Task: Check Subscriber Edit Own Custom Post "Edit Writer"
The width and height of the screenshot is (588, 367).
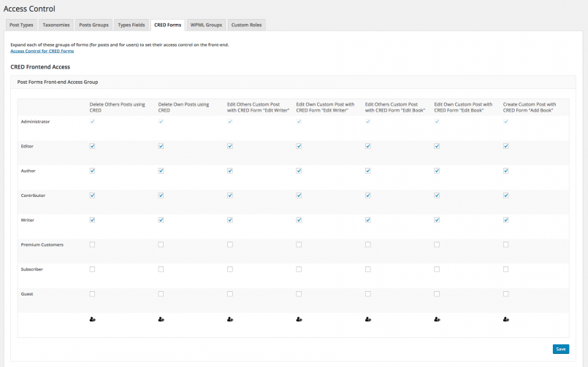Action: (x=299, y=269)
